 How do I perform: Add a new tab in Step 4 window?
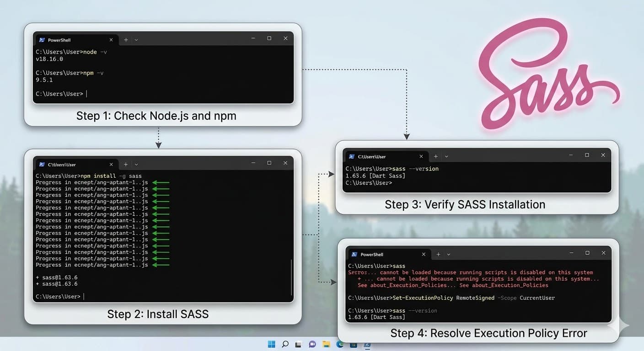(x=438, y=254)
